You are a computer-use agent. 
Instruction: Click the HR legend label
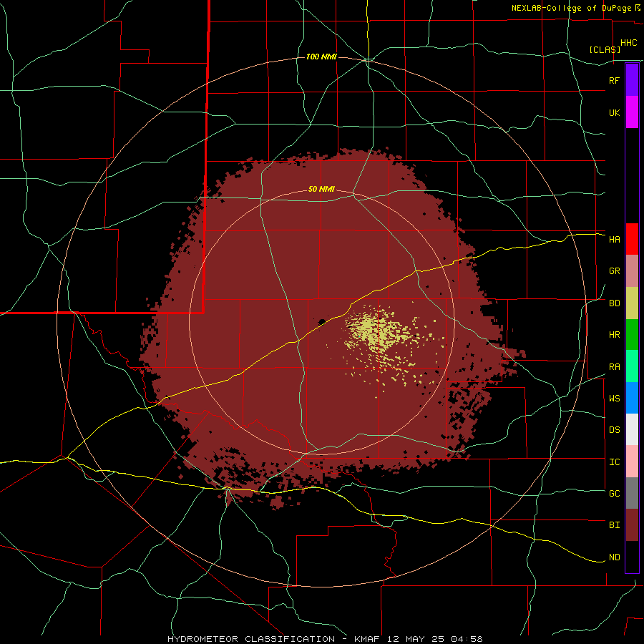(614, 335)
